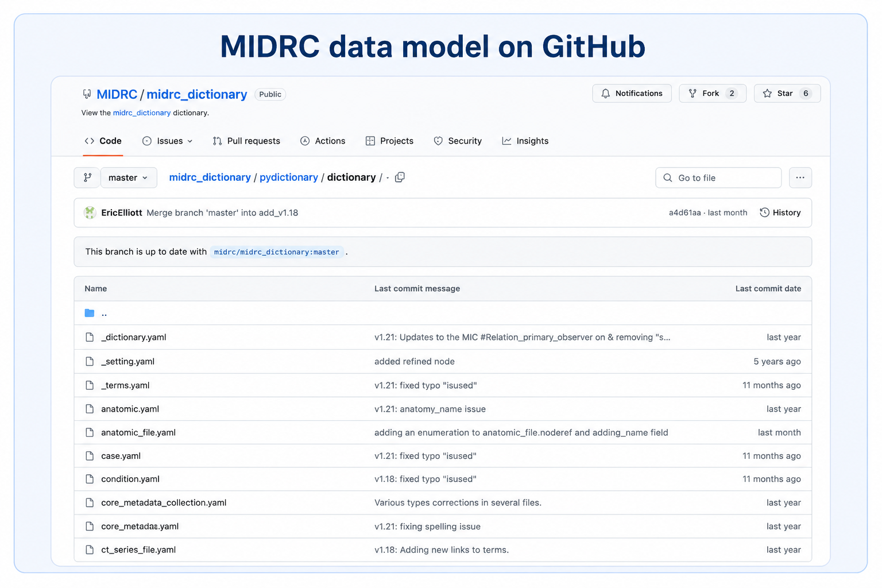Click EricElliott's avatar image
The width and height of the screenshot is (882, 588).
coord(90,212)
